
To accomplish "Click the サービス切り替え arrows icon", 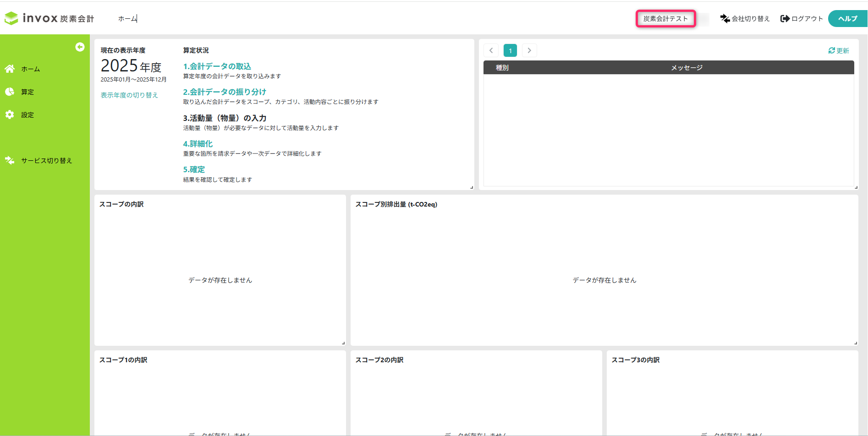I will 10,160.
